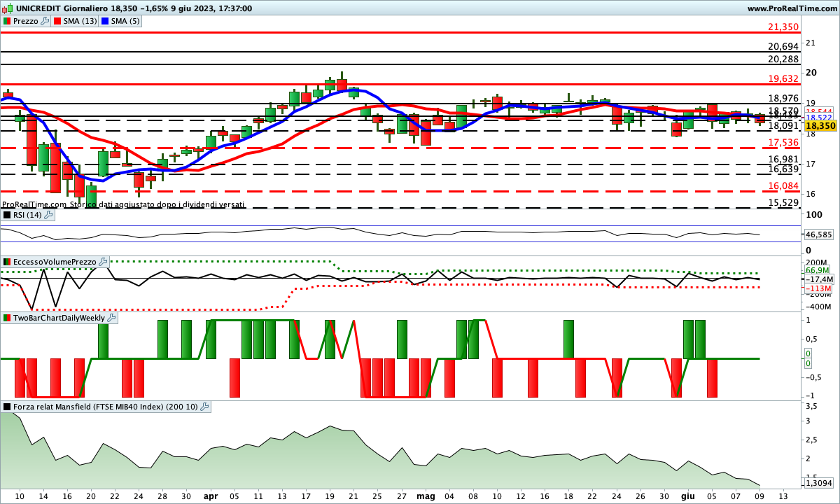Click the dashed red 16,084 support line
The width and height of the screenshot is (840, 504).
(x=399, y=191)
